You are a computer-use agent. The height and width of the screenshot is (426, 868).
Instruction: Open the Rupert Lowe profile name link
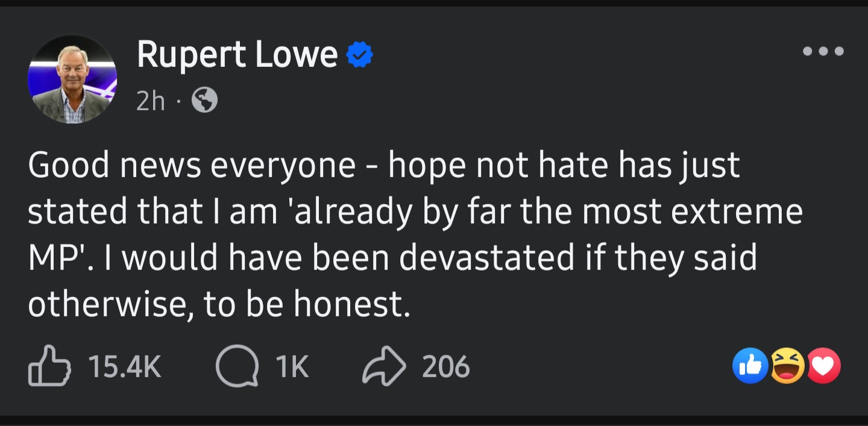(237, 55)
